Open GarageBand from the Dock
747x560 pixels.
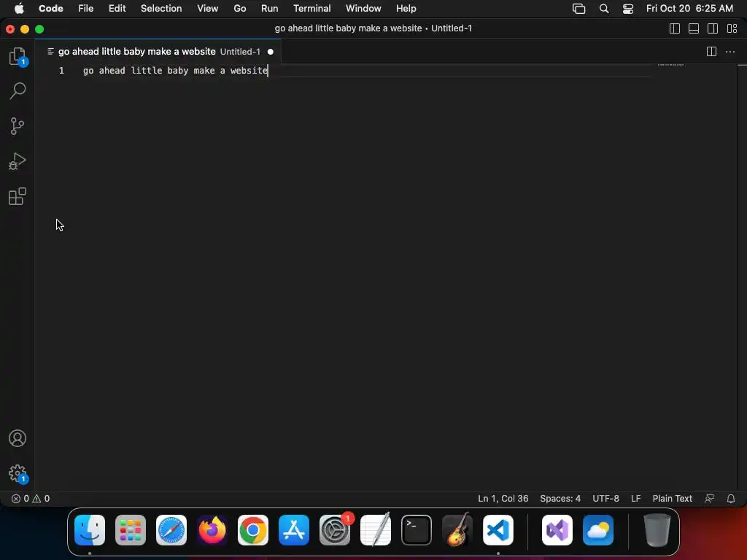(x=457, y=530)
